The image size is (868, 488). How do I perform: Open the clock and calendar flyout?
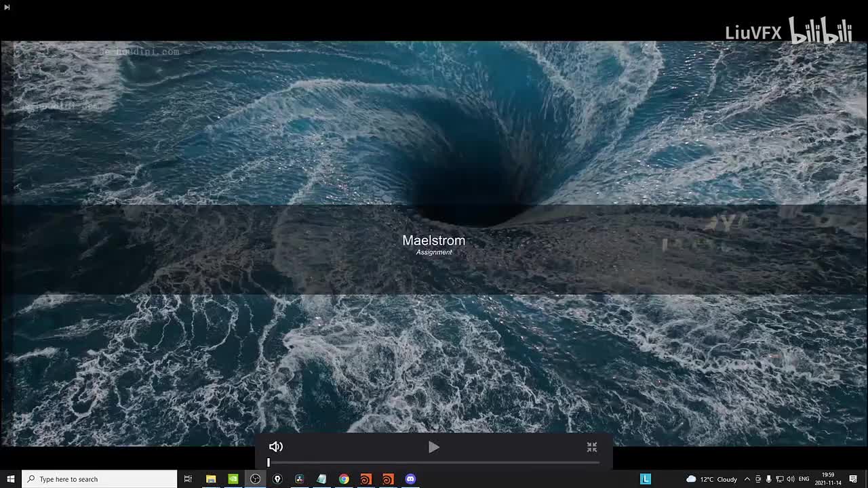(828, 479)
